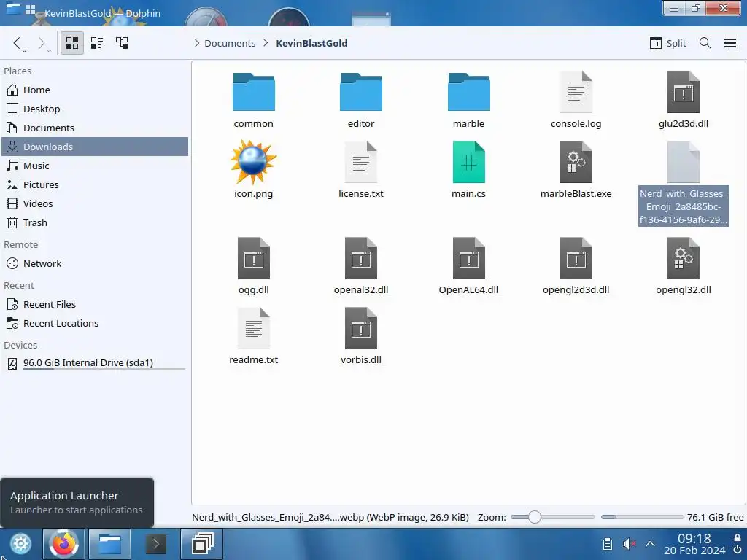
Task: Open Recent Files
Action: (95, 304)
